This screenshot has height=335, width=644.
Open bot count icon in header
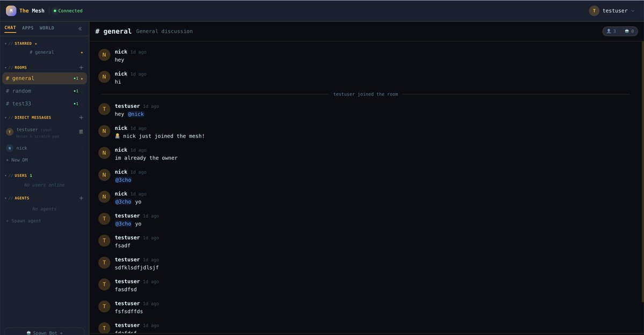[627, 31]
